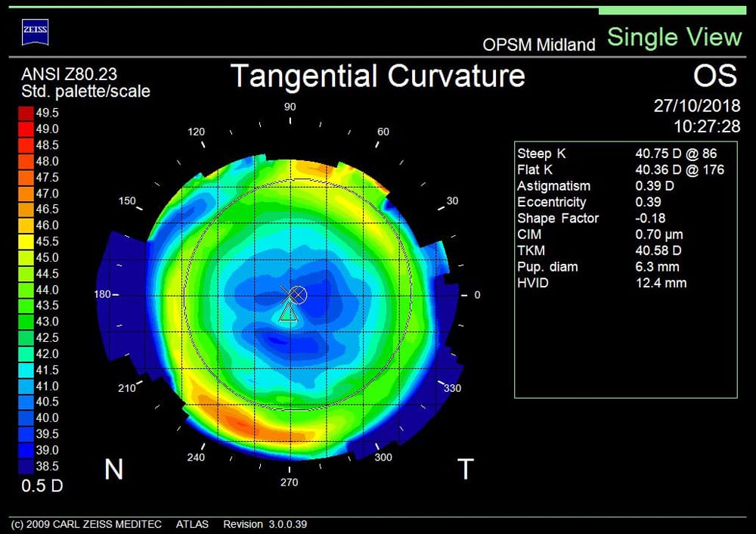Click the 270 degree axis marker

pos(290,483)
